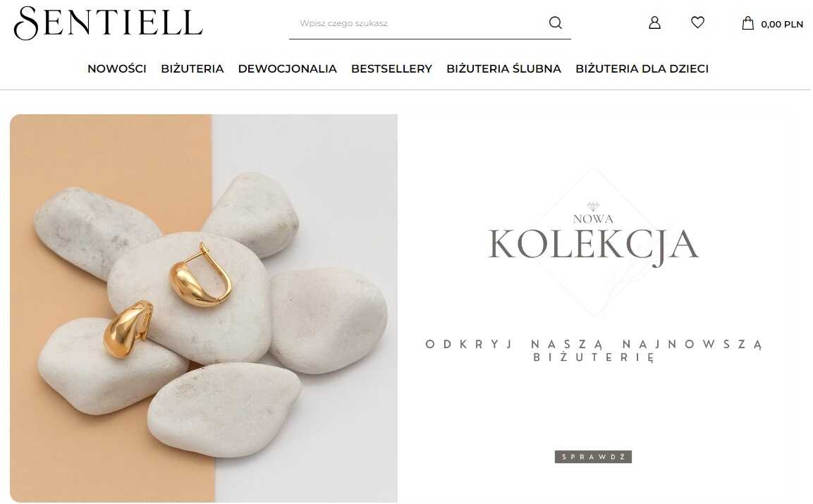Click the 'Odkryj naszą najnowszą biżuterię' text

point(593,350)
